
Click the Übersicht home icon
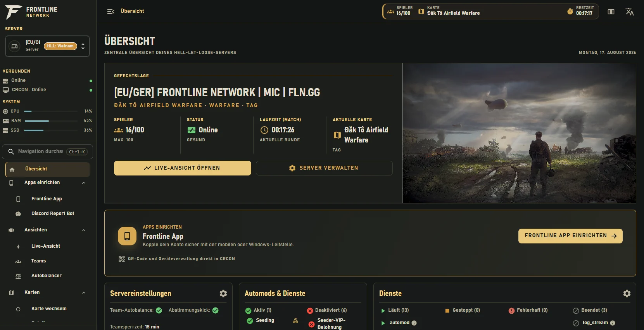coord(12,169)
